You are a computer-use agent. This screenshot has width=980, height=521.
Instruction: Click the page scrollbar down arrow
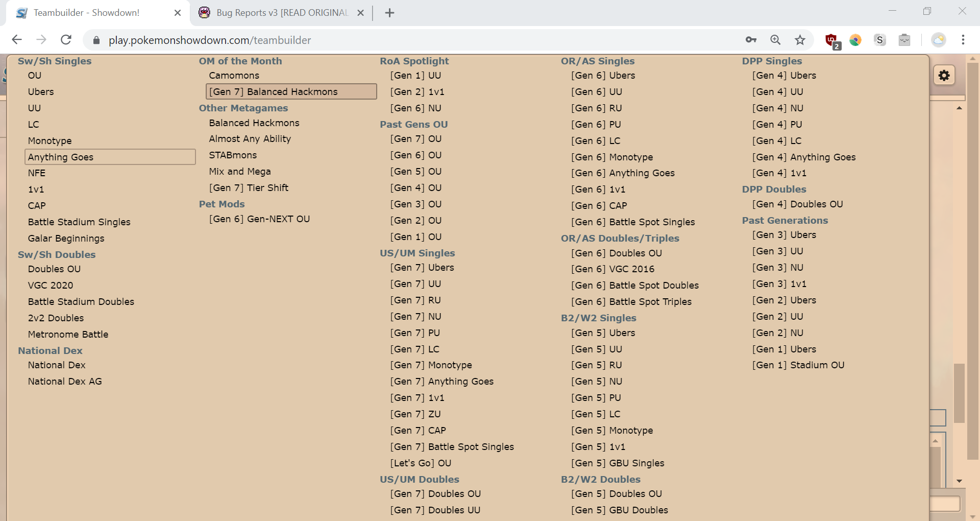click(973, 516)
